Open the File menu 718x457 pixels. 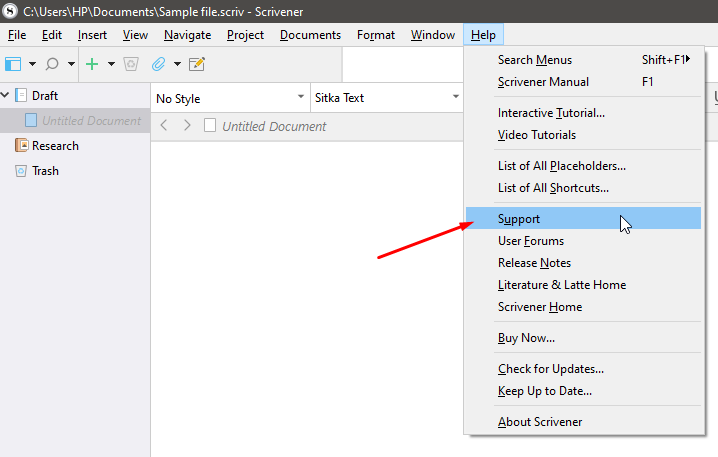[17, 35]
